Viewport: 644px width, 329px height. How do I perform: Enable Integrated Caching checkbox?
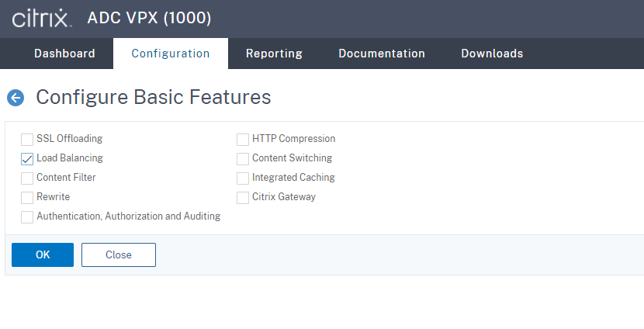(243, 178)
